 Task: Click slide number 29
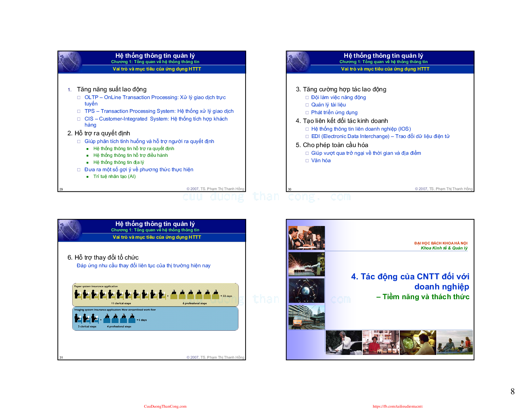[61, 189]
